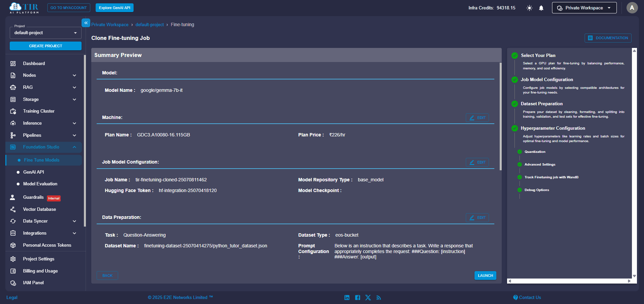The height and width of the screenshot is (304, 644).
Task: Click the Personal Access Tokens icon
Action: click(13, 245)
